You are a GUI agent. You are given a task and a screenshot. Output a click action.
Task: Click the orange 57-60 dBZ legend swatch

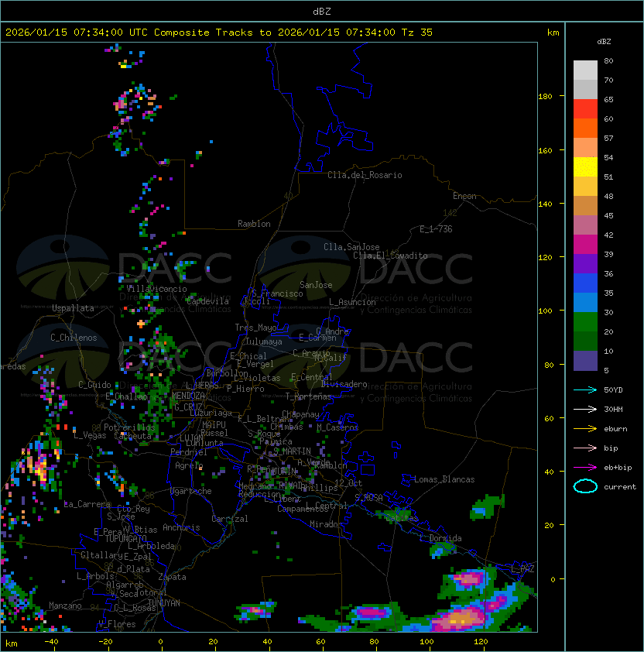pos(585,129)
